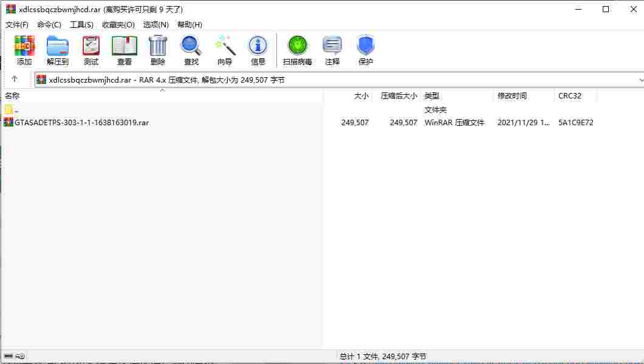
Task: Click the 删除 (Delete) trash can icon
Action: click(x=158, y=46)
